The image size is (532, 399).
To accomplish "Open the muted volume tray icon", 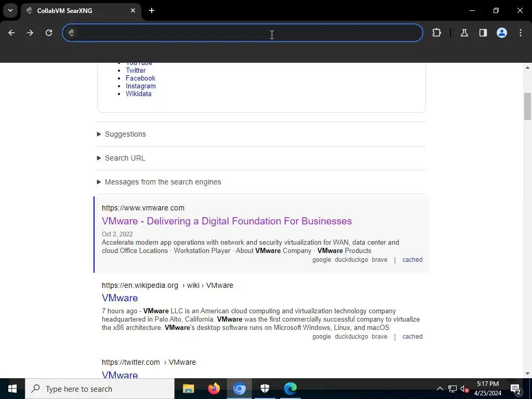I will (x=464, y=389).
